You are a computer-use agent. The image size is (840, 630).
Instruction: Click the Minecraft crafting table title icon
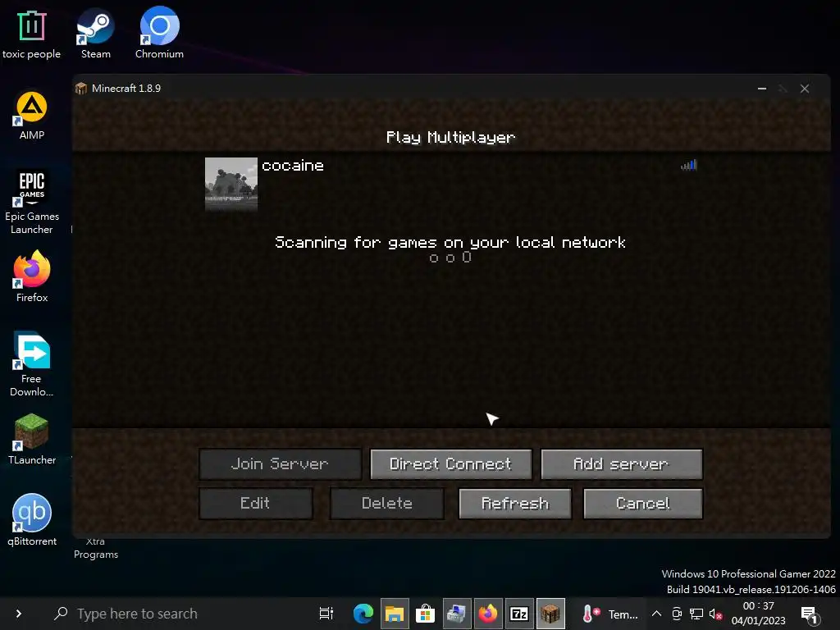(81, 89)
